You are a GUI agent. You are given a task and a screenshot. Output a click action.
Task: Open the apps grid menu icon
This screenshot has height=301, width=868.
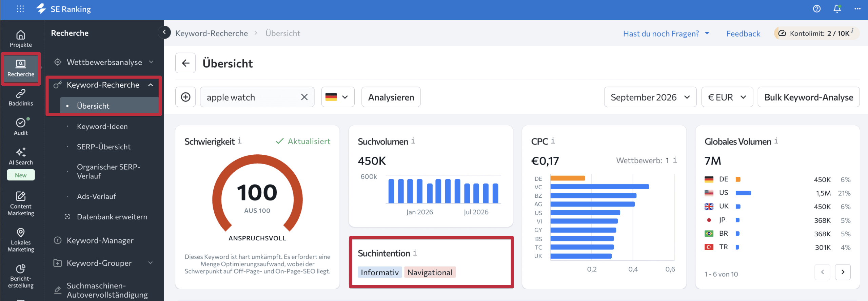(20, 9)
